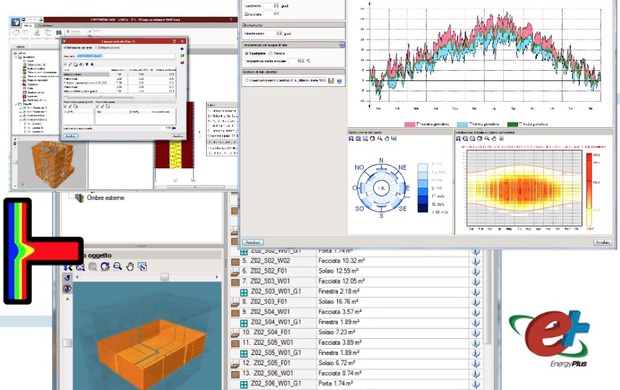Image resolution: width=620 pixels, height=390 pixels.
Task: Click the anchor icon in row Z02_S03_F01
Action: 476,302
